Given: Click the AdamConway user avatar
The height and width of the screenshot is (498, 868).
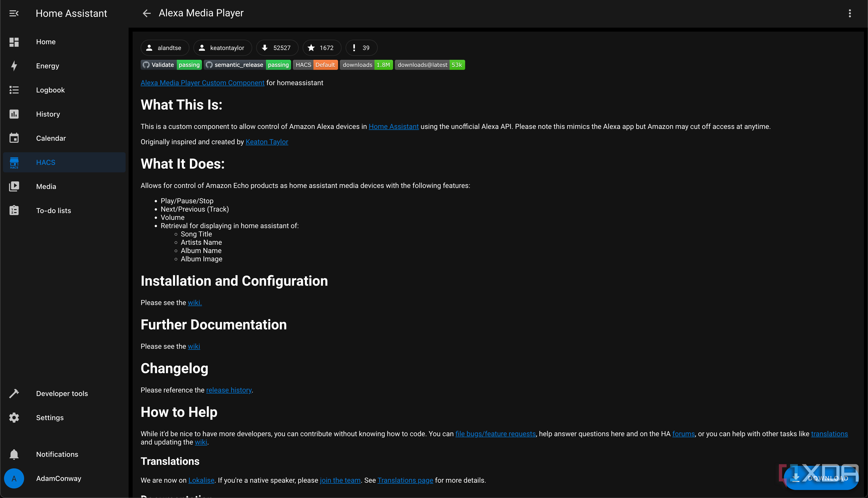Looking at the screenshot, I should [14, 478].
